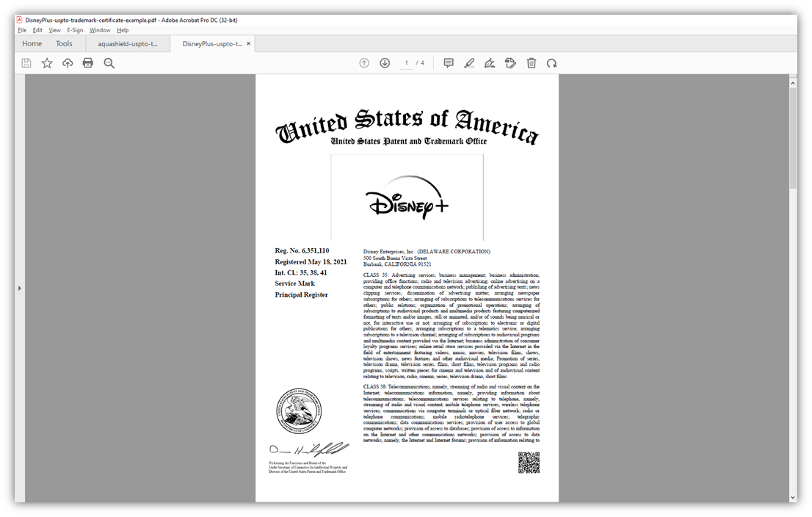Open the E-Sign menu
812x517 pixels.
[x=75, y=30]
